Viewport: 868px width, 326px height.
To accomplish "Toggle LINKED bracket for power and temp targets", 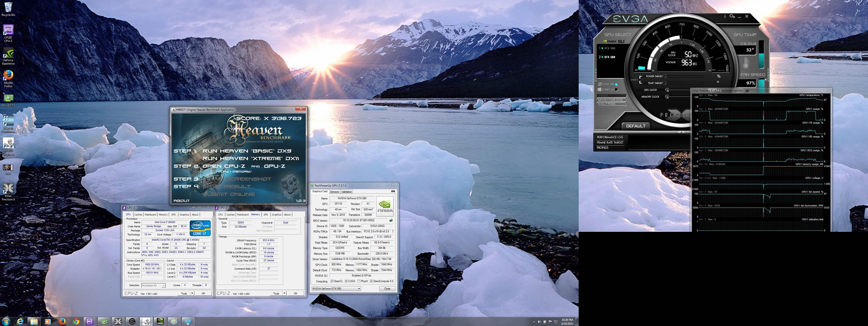I will [x=641, y=80].
